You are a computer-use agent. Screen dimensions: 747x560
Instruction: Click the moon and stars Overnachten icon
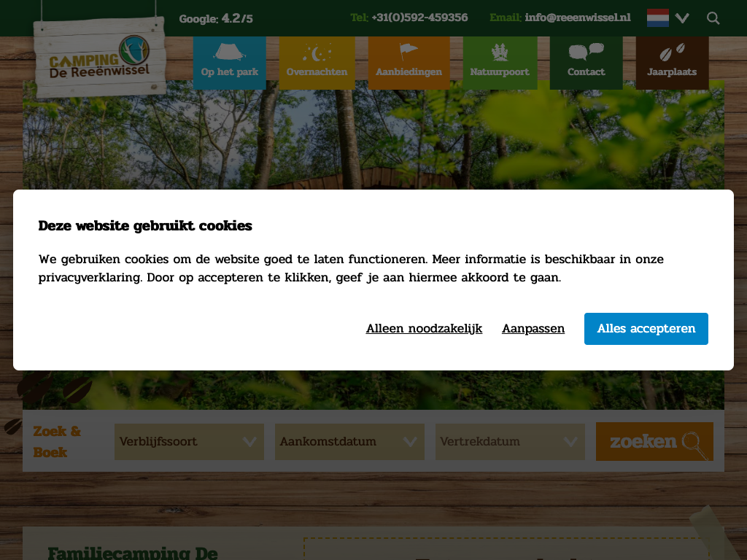click(317, 52)
